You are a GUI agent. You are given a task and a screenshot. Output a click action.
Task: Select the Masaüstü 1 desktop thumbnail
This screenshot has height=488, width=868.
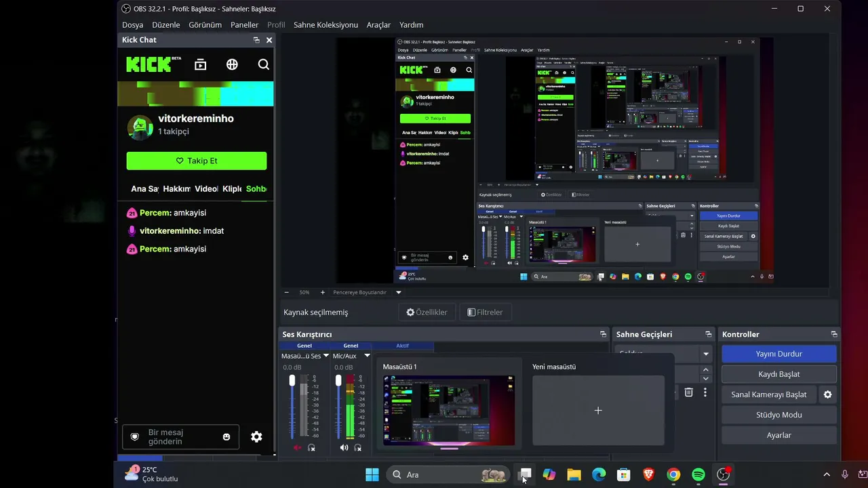449,411
